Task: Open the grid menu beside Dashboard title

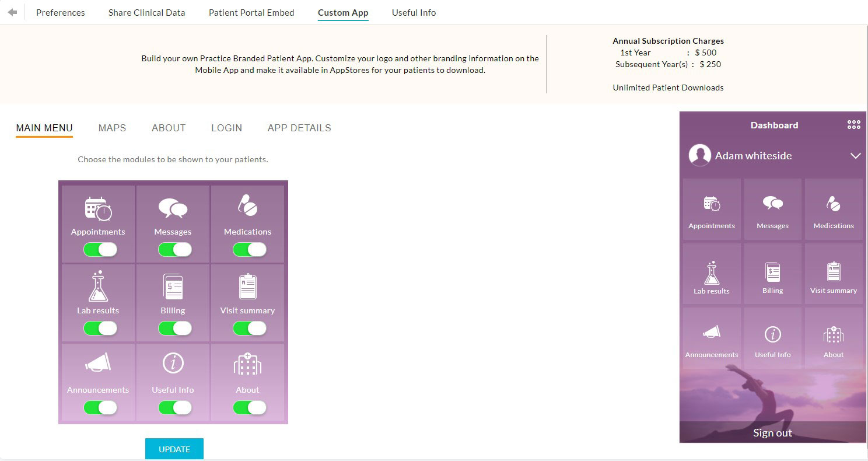Action: (854, 124)
